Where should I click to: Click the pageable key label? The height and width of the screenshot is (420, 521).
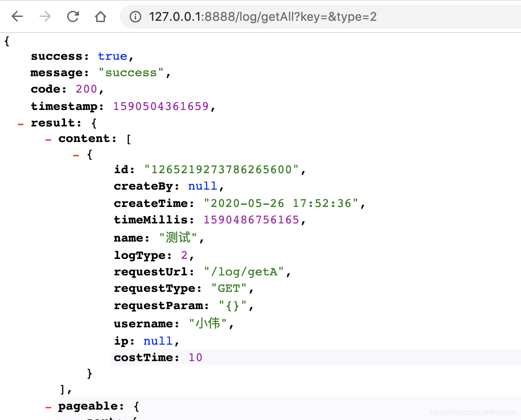91,406
